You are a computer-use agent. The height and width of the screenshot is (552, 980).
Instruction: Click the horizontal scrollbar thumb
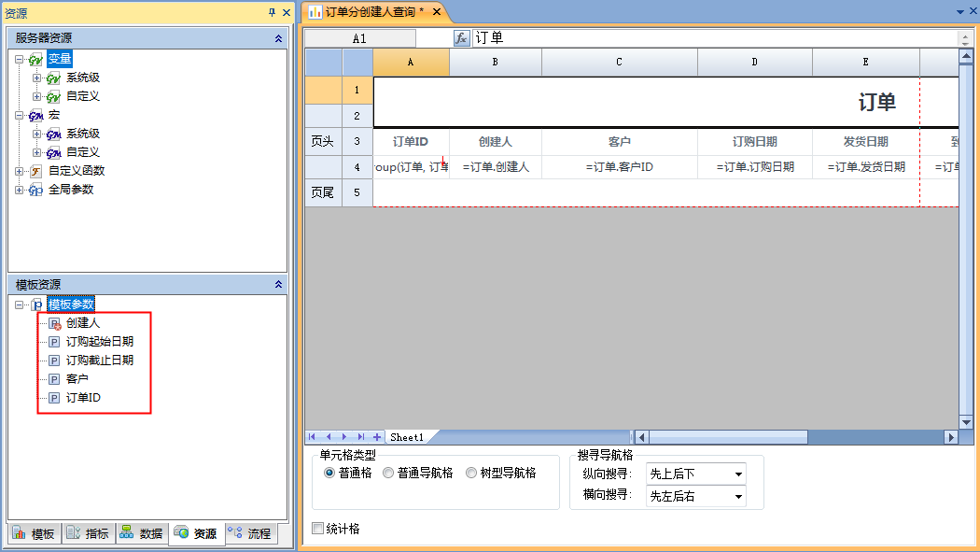tap(728, 437)
